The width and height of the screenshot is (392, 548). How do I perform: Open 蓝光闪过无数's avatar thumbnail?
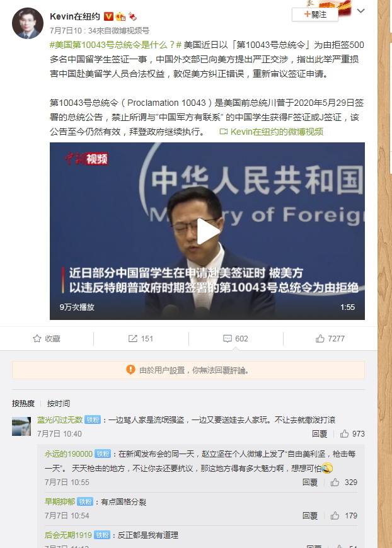point(21,426)
